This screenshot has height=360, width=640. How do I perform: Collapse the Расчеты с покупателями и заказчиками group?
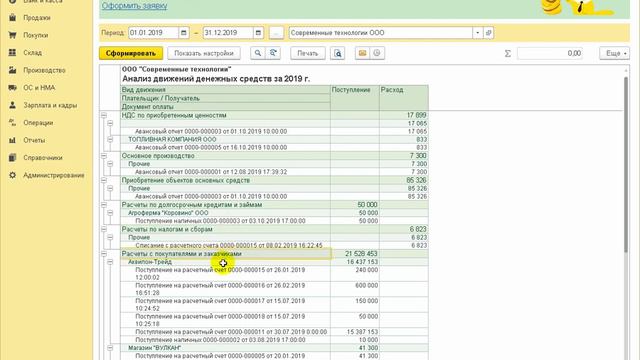(104, 254)
